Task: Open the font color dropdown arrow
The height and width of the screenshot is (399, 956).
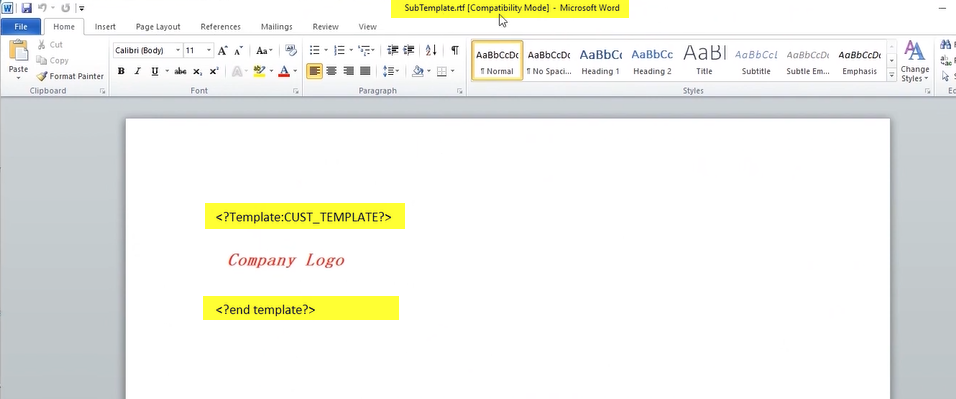Action: pos(295,71)
